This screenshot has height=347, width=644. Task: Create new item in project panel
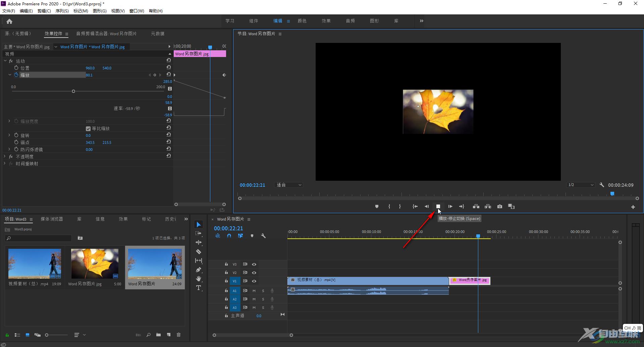169,335
